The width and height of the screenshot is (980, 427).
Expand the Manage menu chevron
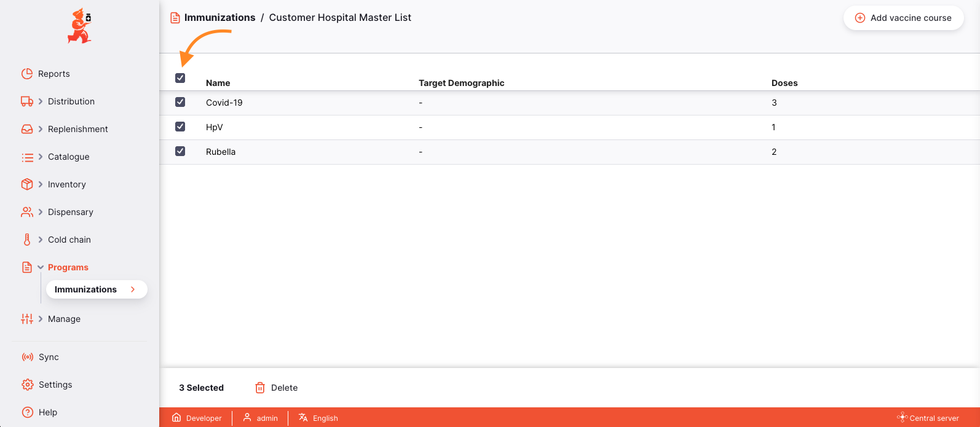tap(41, 319)
